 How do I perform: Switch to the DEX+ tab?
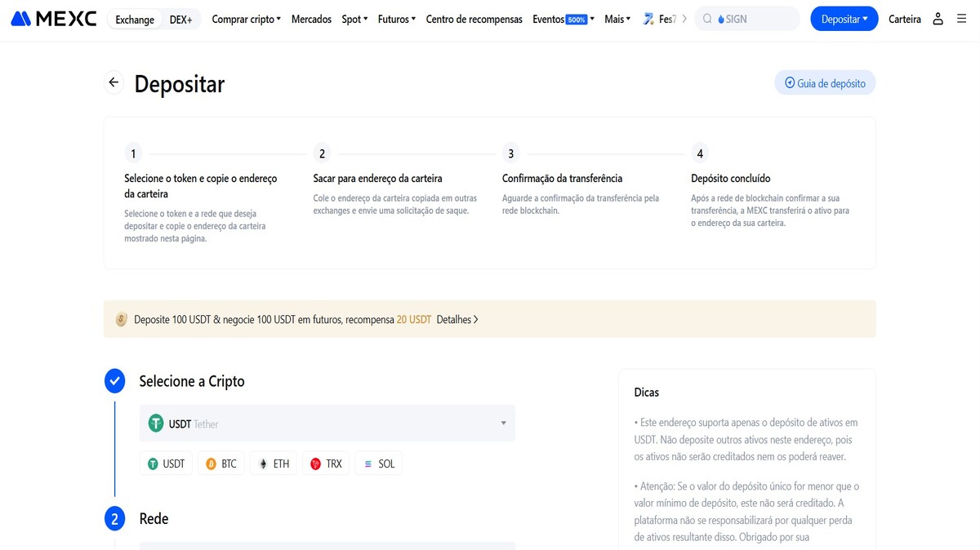click(181, 20)
